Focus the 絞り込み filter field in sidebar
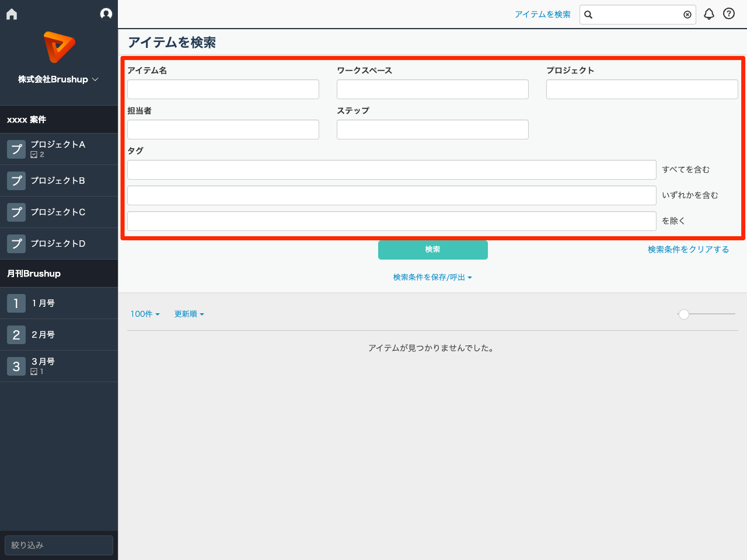747x560 pixels. coord(59,545)
